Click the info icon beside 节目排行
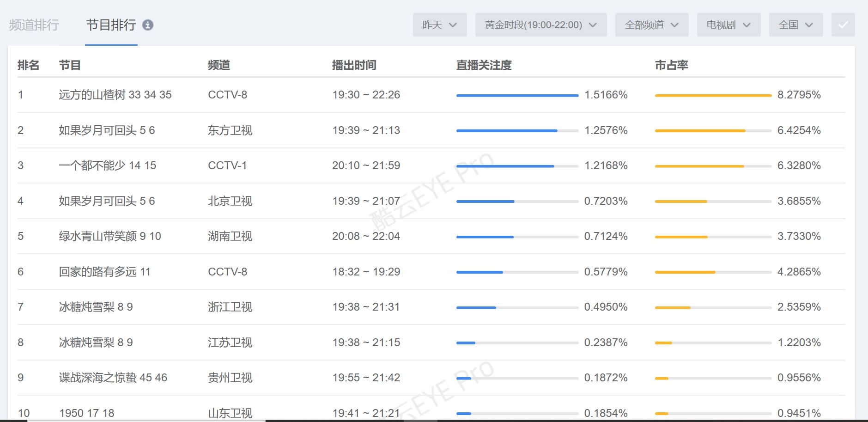 (x=148, y=25)
